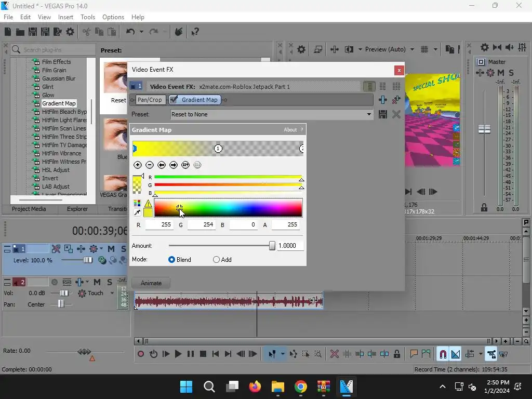This screenshot has height=399, width=532.
Task: Select the Blend mode radio button
Action: pyautogui.click(x=171, y=260)
